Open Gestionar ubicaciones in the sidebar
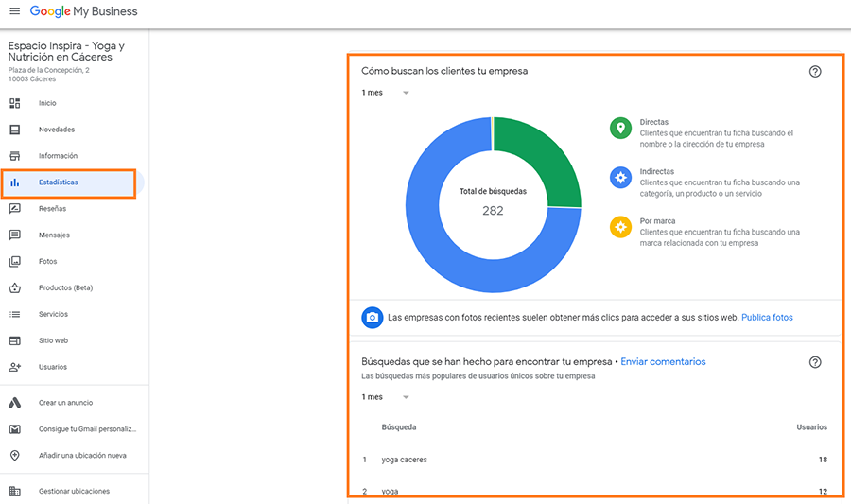 (x=74, y=491)
